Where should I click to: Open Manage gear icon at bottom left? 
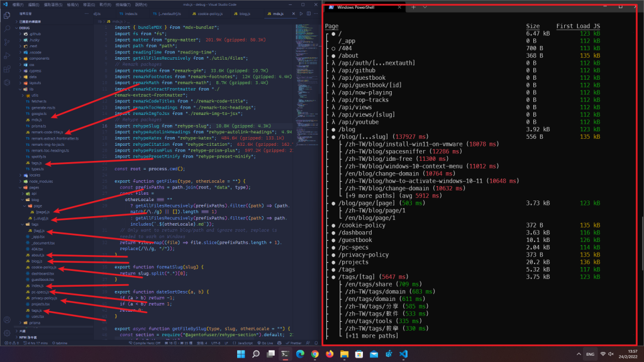point(6,334)
